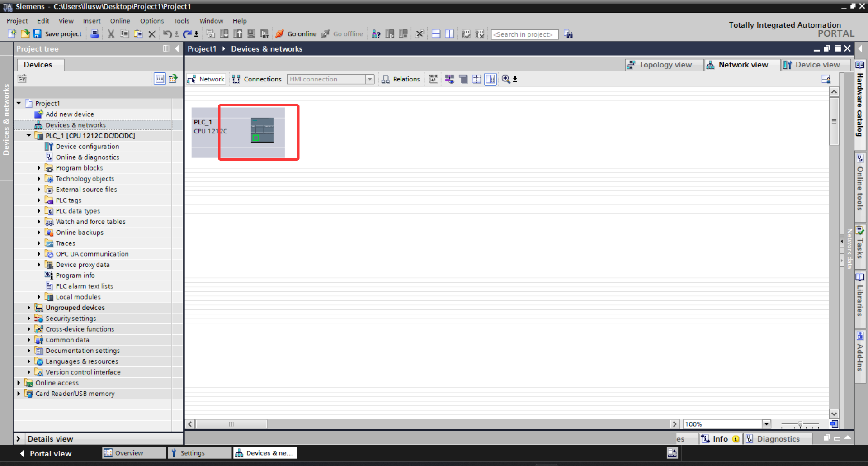Click the Search in project field
The width and height of the screenshot is (868, 466).
(x=524, y=34)
